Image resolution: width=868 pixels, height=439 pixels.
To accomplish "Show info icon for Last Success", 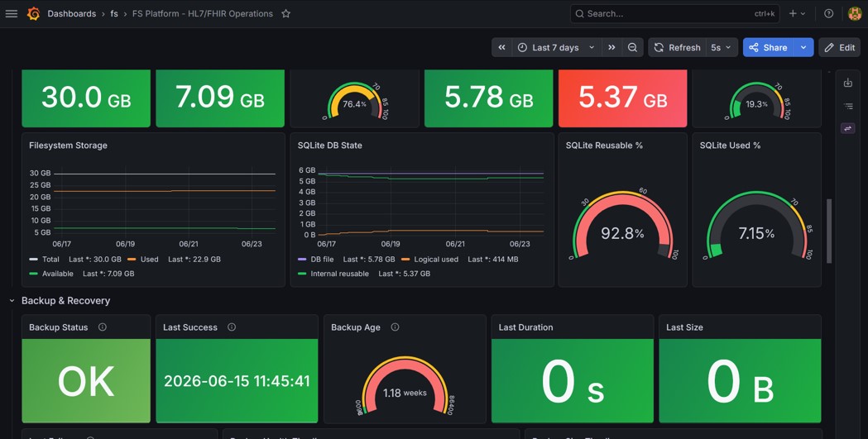I will pos(232,327).
